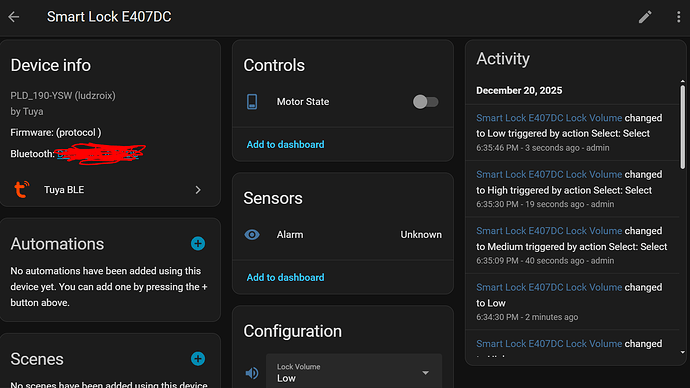Click the by Tuya manufacturer text
Image resolution: width=690 pixels, height=388 pixels.
[27, 111]
